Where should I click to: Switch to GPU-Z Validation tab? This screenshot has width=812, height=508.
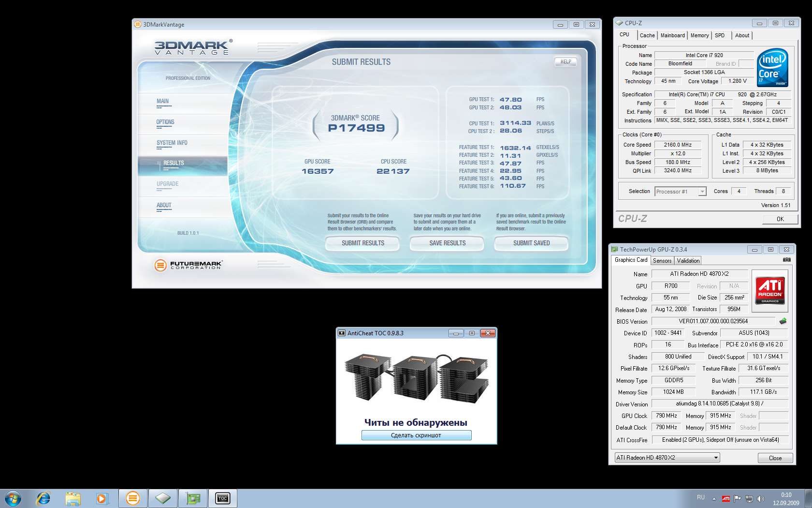click(688, 261)
